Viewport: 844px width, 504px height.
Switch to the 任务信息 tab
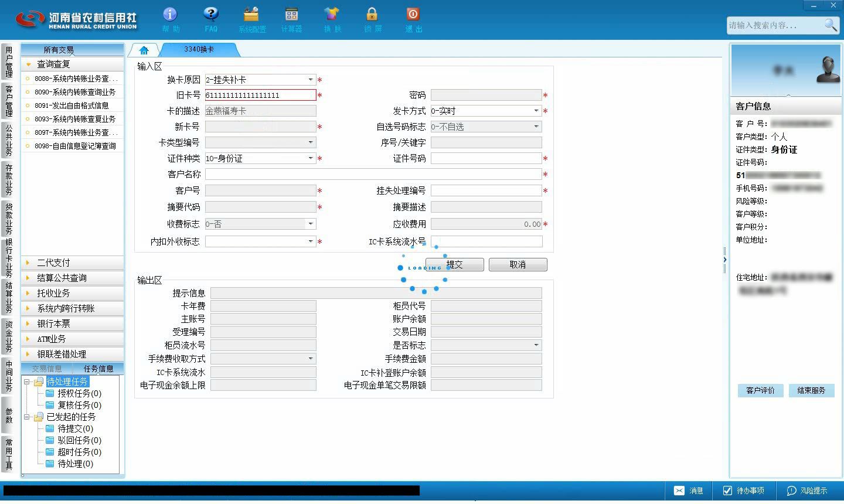pyautogui.click(x=98, y=369)
